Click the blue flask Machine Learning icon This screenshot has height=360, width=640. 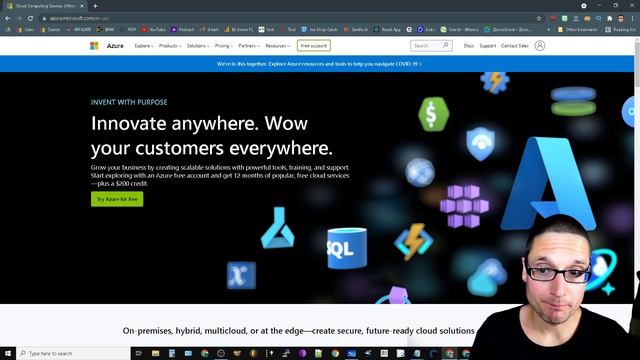pos(278,228)
